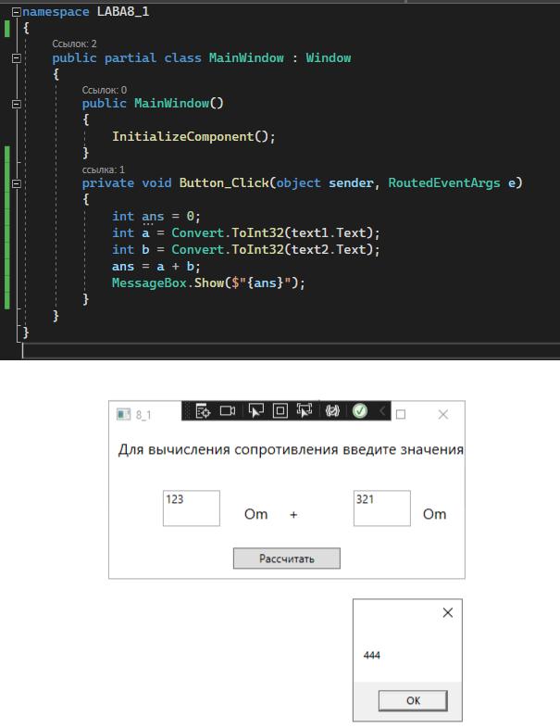Maximize the 8_1 window
The image size is (560, 728).
click(401, 414)
